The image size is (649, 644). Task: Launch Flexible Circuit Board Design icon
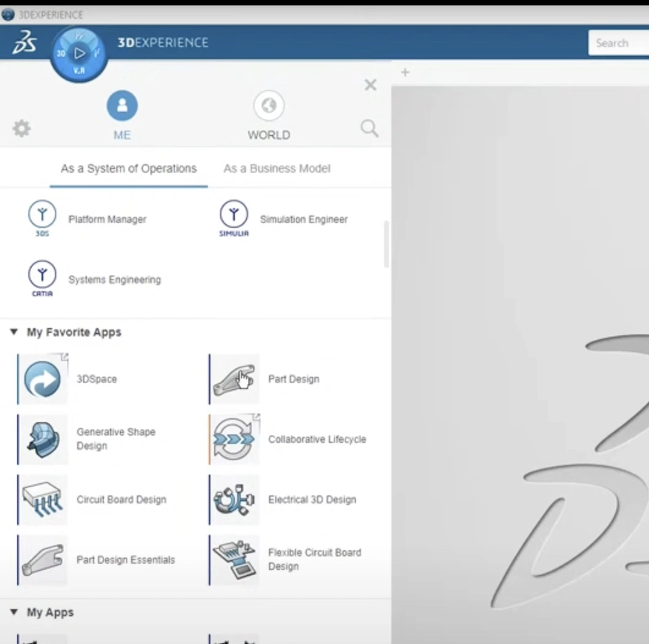pos(235,560)
